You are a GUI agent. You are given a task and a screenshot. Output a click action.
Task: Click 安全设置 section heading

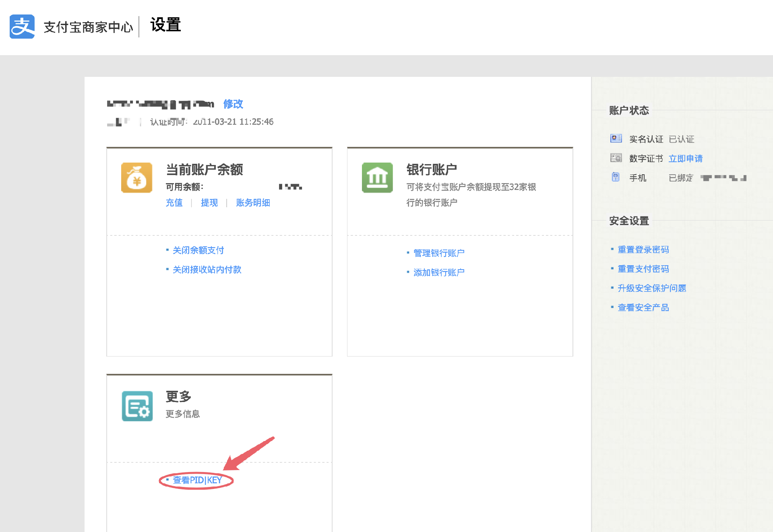[x=629, y=221]
